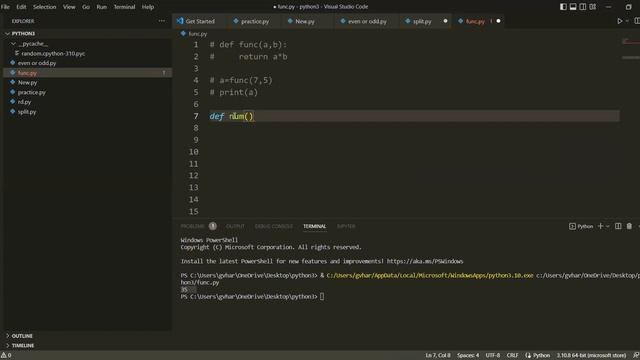This screenshot has width=640, height=360.
Task: Click line number 1 in gutter
Action: 196,44
